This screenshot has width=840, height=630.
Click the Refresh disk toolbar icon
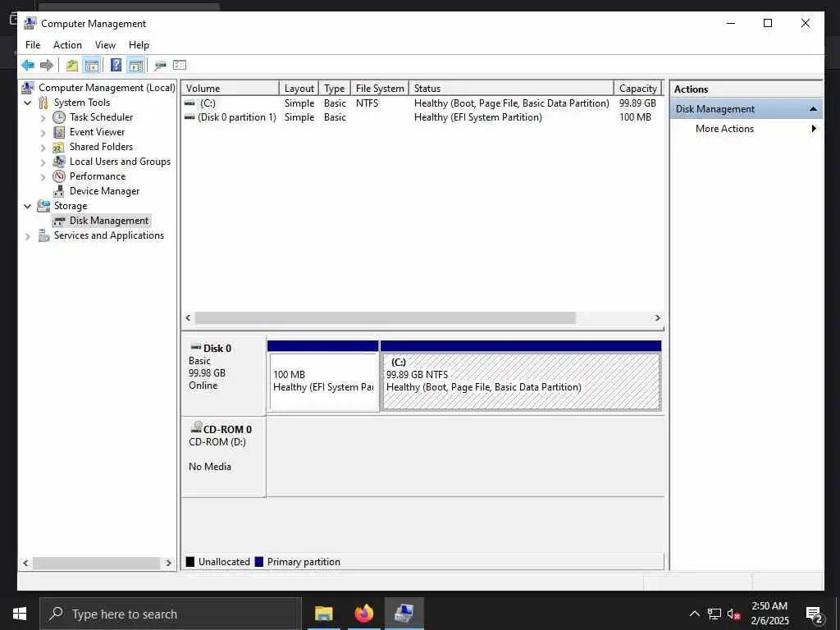point(160,66)
